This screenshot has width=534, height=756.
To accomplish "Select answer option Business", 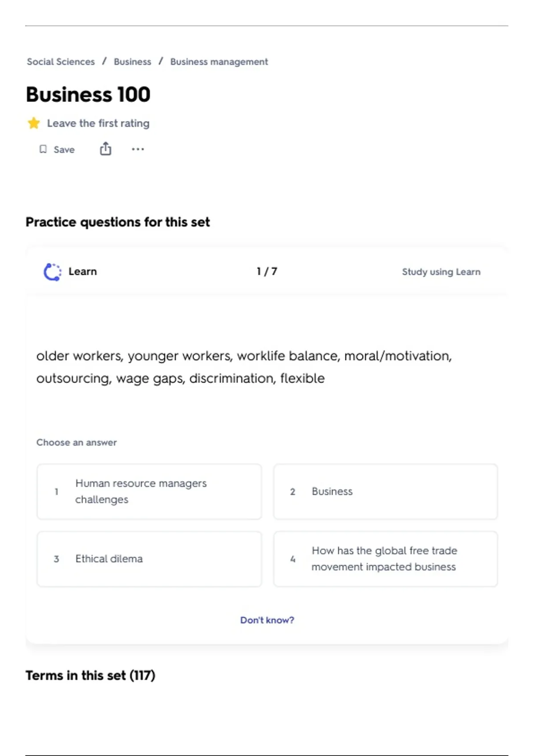I will tap(385, 491).
